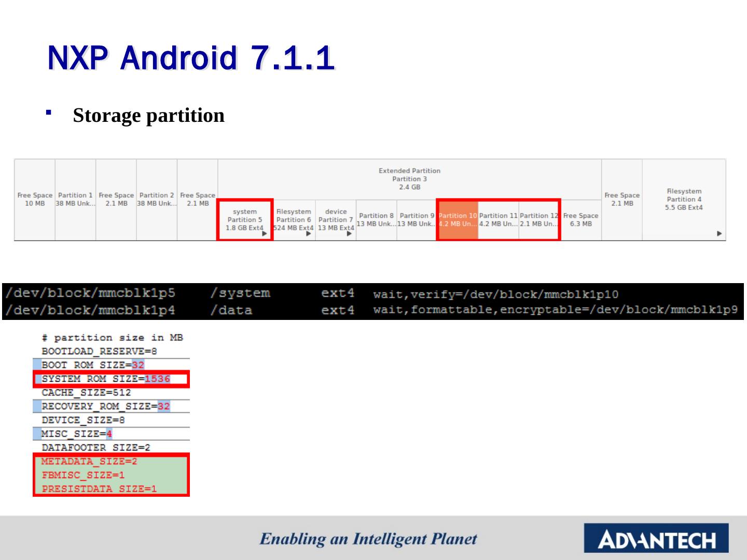
Task: Click the slide title NXP Android 7.1.1
Action: (190, 58)
